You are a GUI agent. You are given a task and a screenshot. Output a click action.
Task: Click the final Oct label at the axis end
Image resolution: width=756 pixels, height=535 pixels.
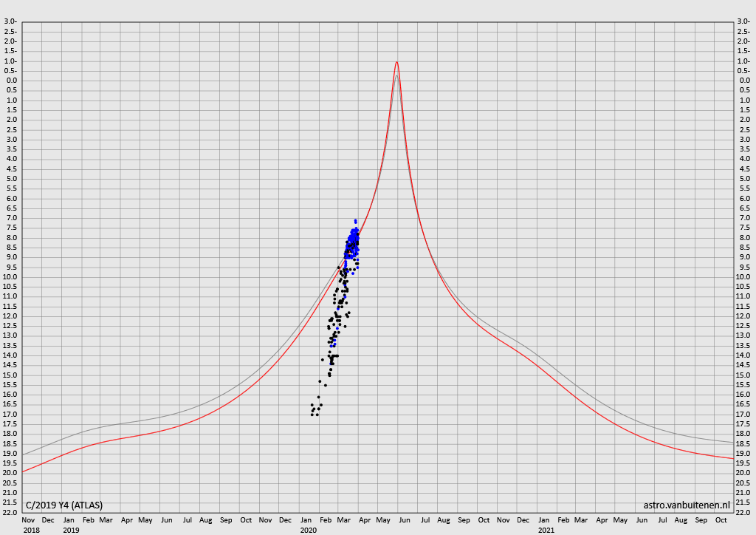click(721, 520)
